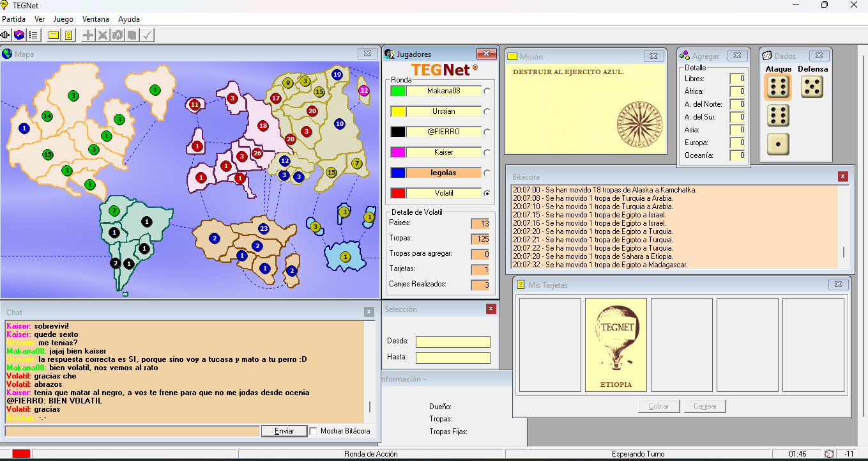The height and width of the screenshot is (461, 868).
Task: Click the magenta 22 troop token on map
Action: (364, 91)
